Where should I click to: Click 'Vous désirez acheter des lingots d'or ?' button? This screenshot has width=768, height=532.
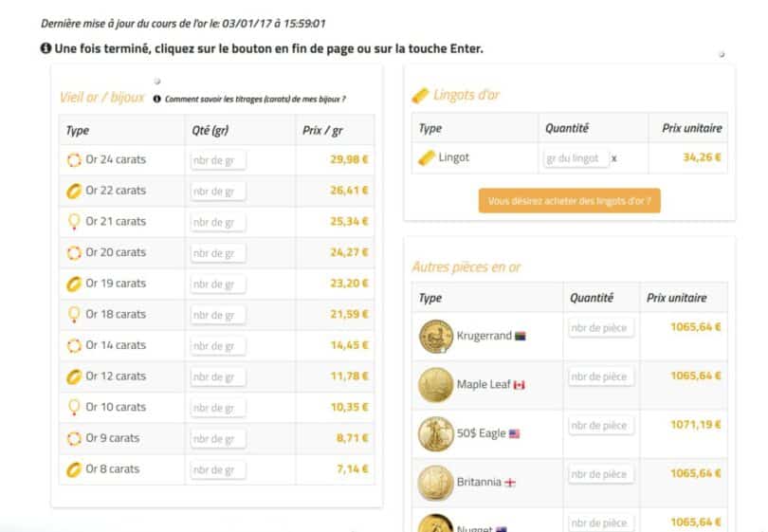[x=569, y=201]
